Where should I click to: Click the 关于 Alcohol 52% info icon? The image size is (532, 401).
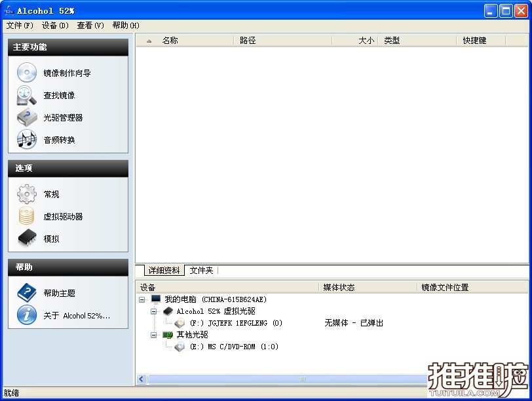pos(27,315)
